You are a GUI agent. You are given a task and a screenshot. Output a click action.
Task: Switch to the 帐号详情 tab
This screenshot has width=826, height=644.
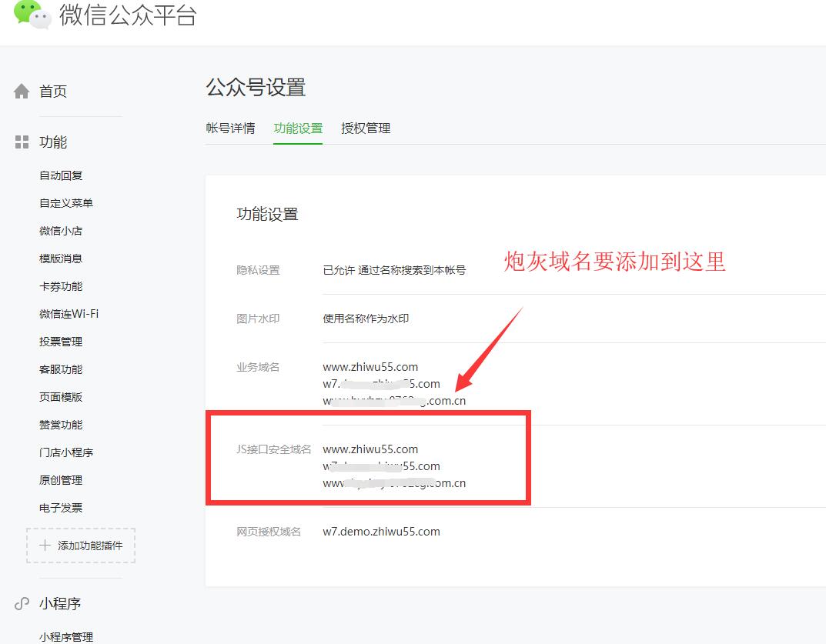[231, 128]
